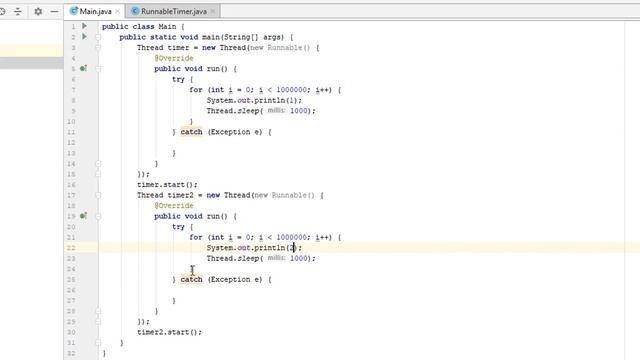Click the fold end marker on line 28
The height and width of the screenshot is (360, 640).
98,311
